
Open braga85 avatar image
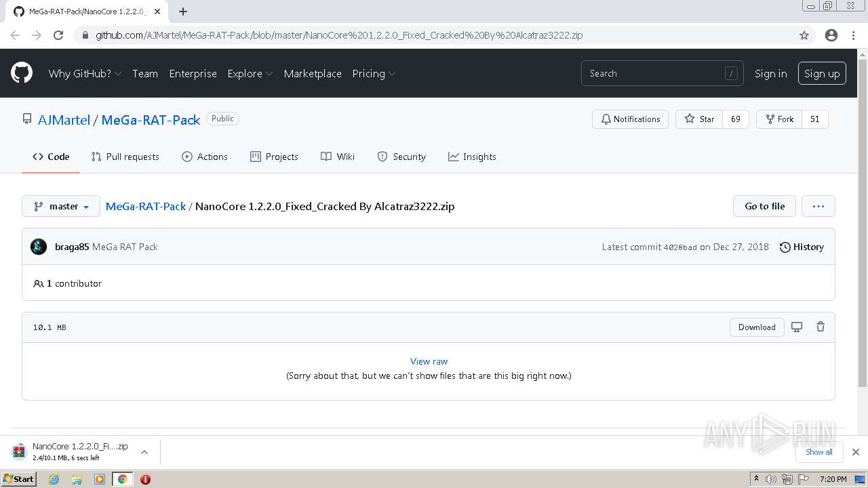[39, 247]
